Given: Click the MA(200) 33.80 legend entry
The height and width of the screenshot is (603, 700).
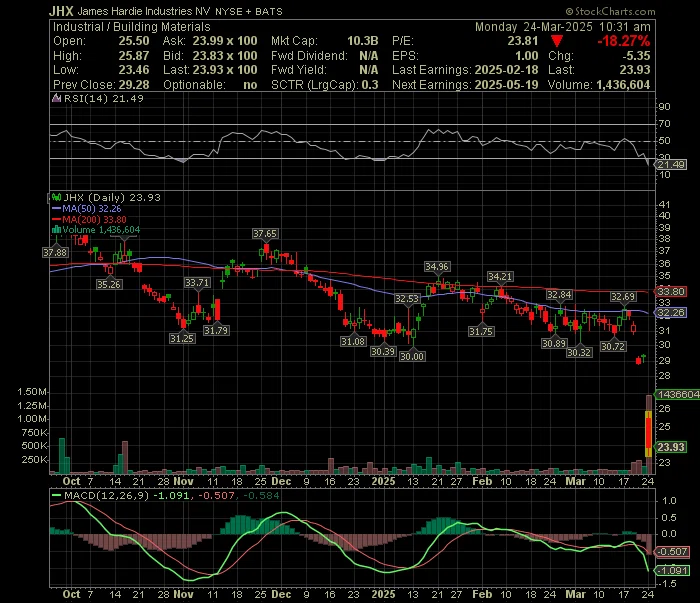Looking at the screenshot, I should pos(94,220).
